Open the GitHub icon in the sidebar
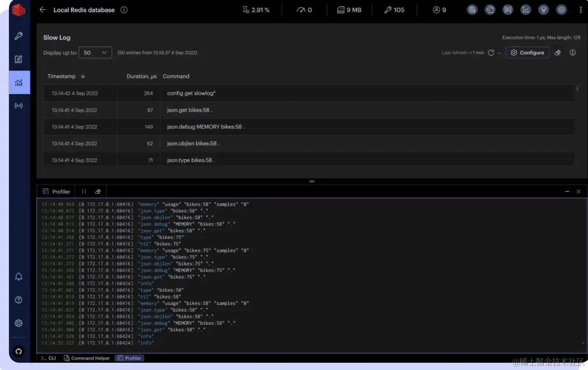 point(19,351)
